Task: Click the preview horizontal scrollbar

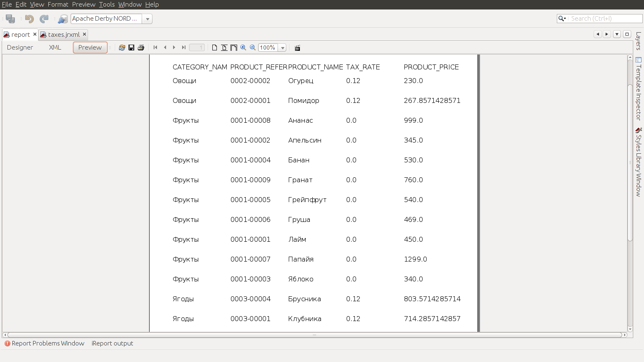Action: coord(315,335)
